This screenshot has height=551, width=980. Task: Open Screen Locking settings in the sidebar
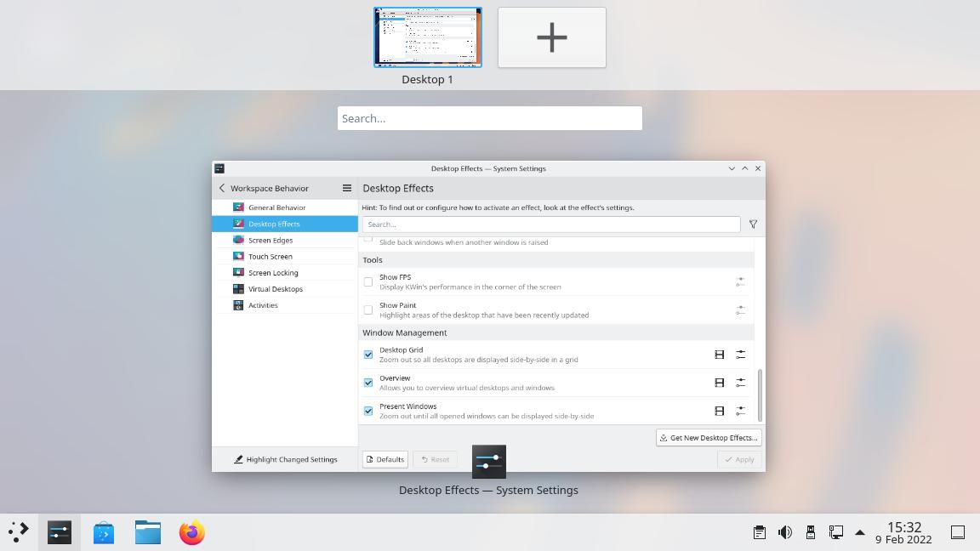[285, 272]
